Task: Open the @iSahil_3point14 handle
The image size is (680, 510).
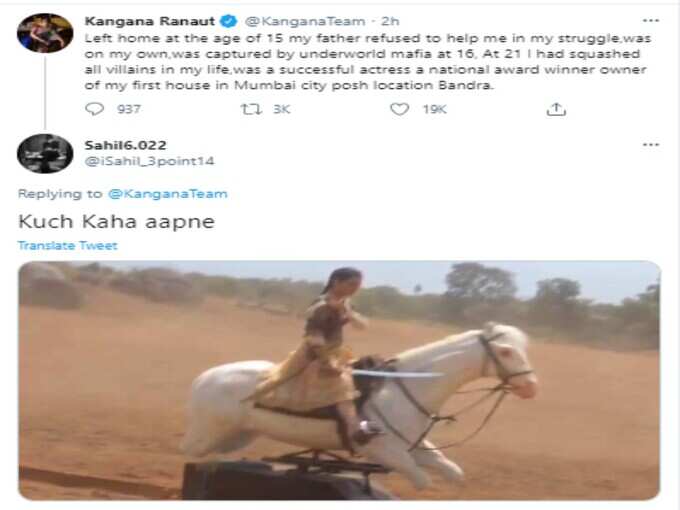Action: pyautogui.click(x=149, y=161)
